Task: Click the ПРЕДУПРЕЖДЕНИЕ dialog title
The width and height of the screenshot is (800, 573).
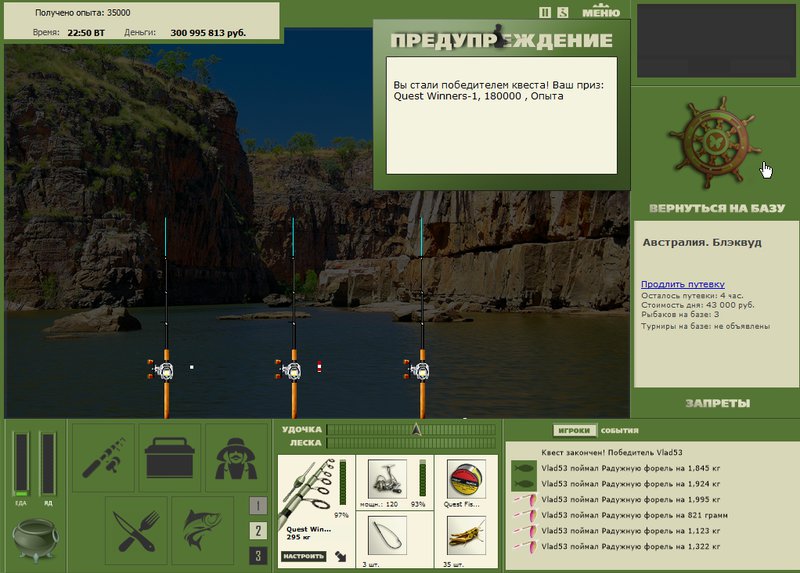Action: pos(502,40)
